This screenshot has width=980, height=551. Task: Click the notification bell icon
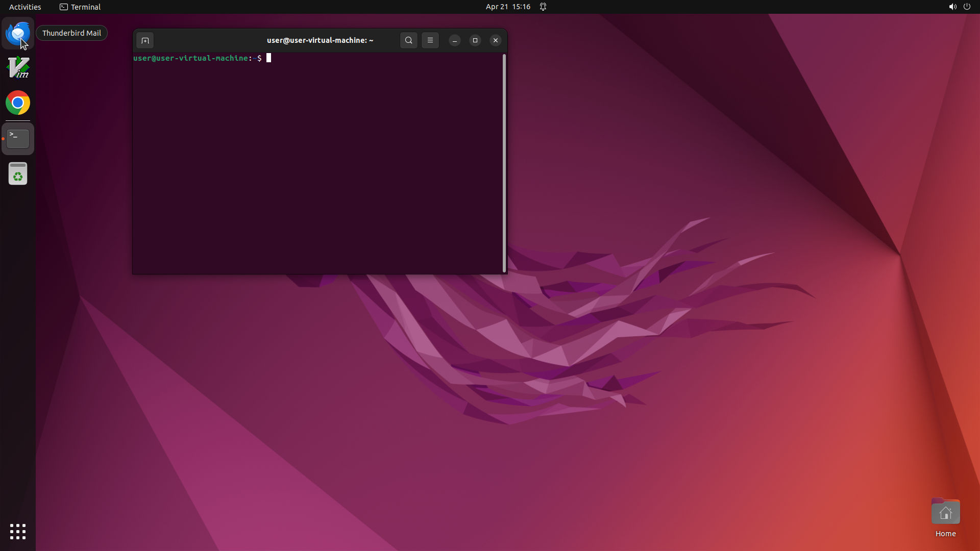pos(543,7)
